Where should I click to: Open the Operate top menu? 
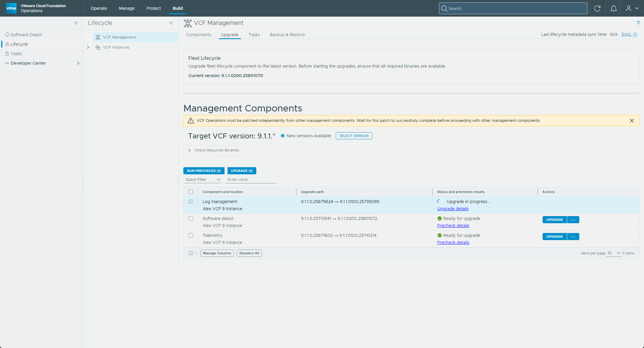99,8
